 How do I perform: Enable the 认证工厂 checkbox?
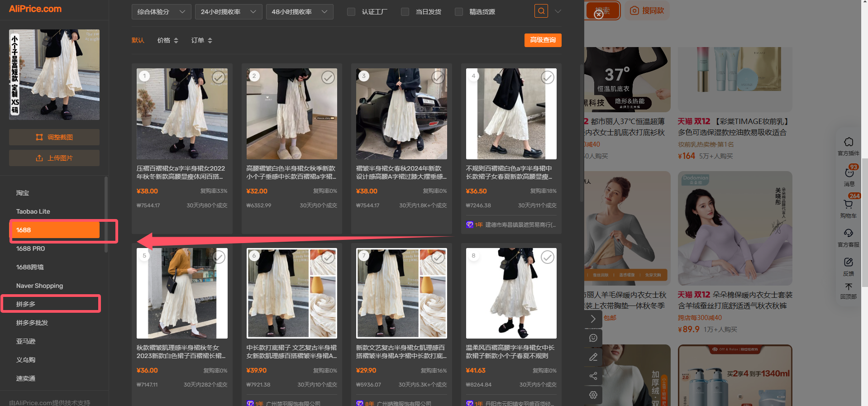pyautogui.click(x=351, y=12)
